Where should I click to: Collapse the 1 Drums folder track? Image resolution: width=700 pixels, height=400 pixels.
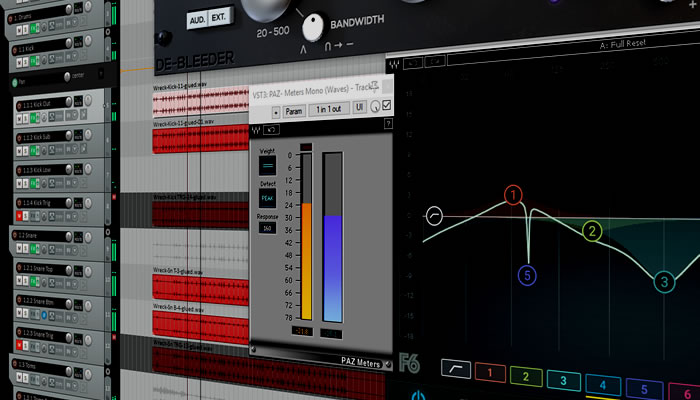108,23
